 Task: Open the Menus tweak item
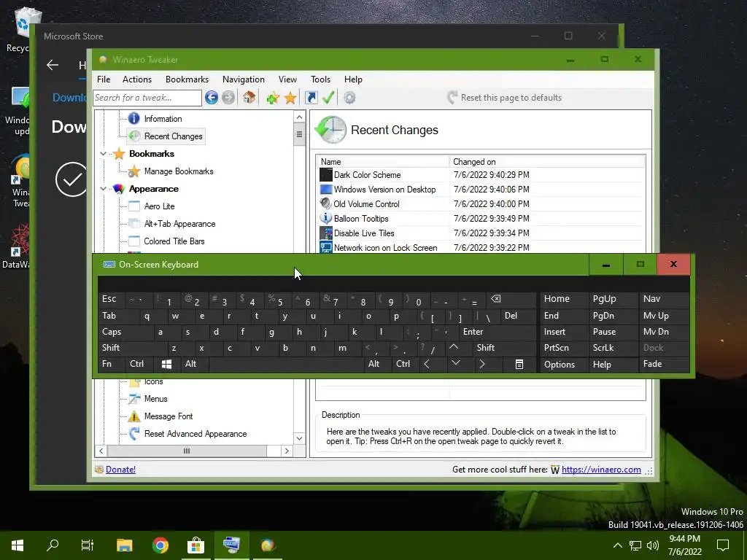[156, 399]
